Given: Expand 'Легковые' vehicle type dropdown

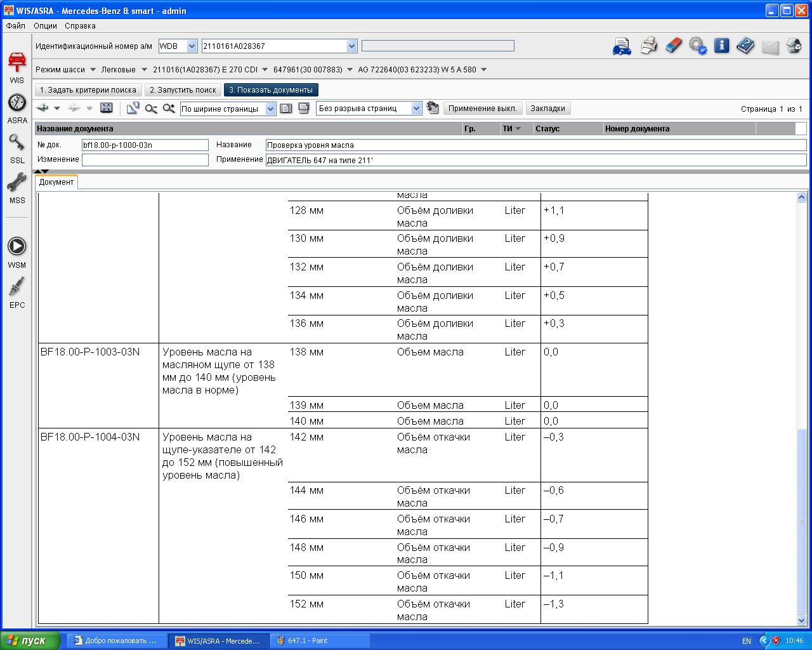Looking at the screenshot, I should [x=144, y=70].
